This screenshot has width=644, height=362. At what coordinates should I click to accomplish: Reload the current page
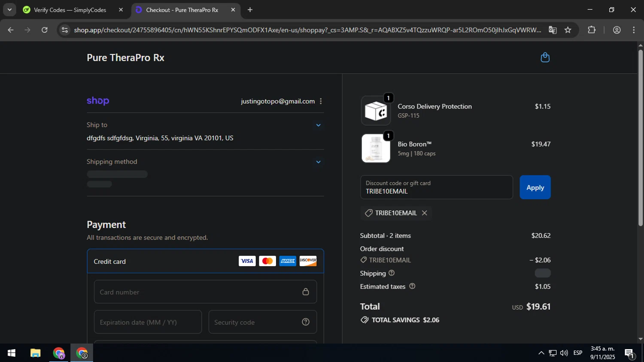[45, 30]
